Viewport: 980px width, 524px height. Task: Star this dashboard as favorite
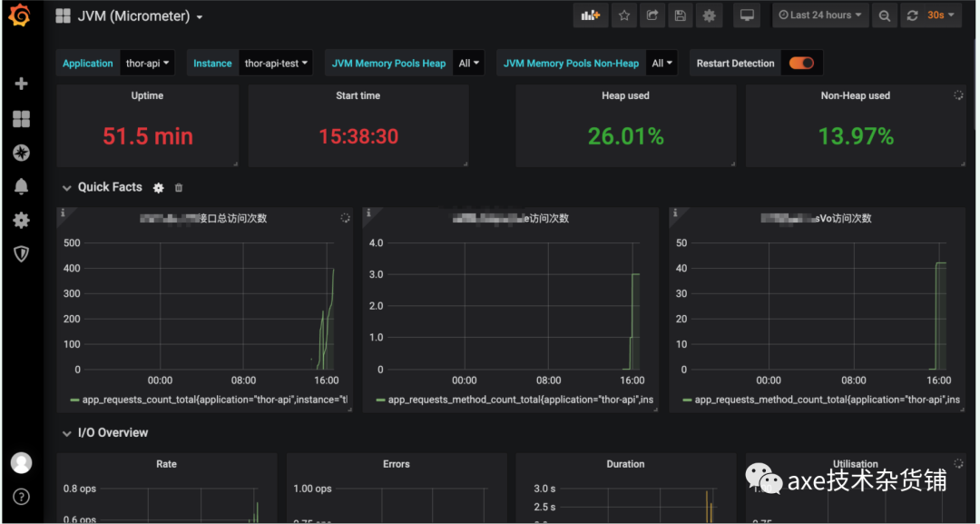click(x=623, y=15)
